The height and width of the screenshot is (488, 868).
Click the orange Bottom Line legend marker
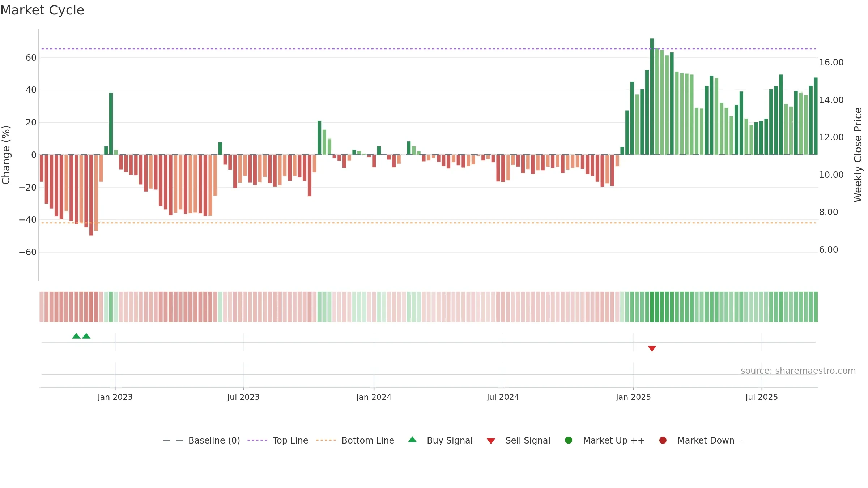click(x=326, y=440)
